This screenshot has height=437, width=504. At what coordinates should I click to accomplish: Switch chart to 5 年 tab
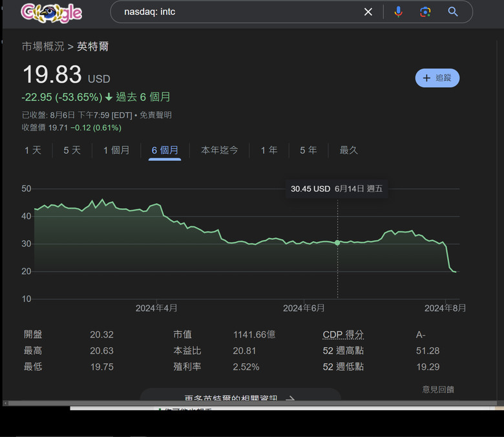point(308,150)
